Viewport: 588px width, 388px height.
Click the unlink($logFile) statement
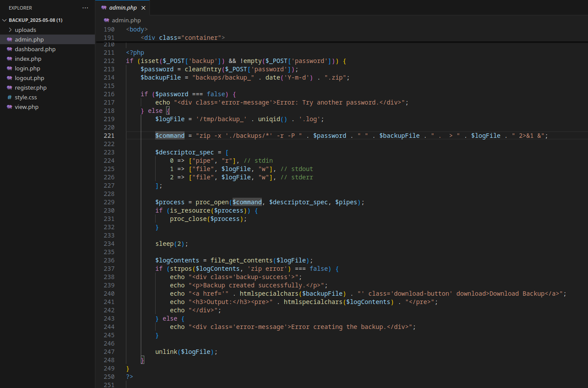pos(186,352)
